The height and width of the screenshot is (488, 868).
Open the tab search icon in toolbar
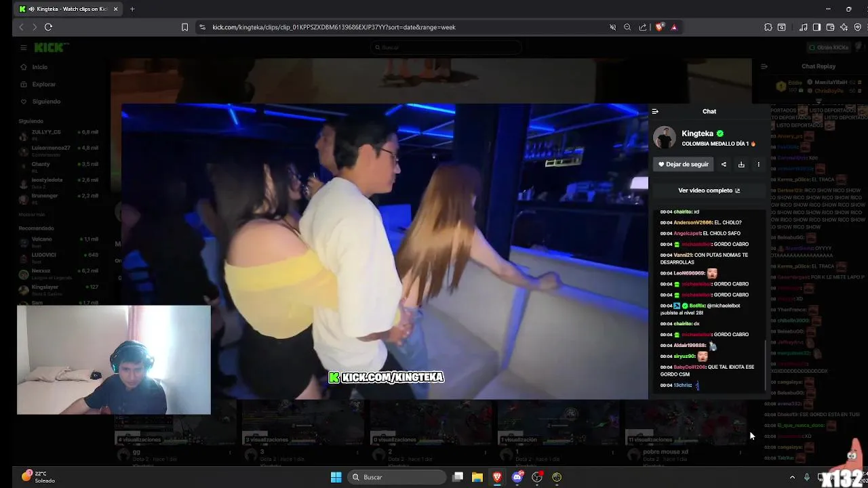[782, 27]
